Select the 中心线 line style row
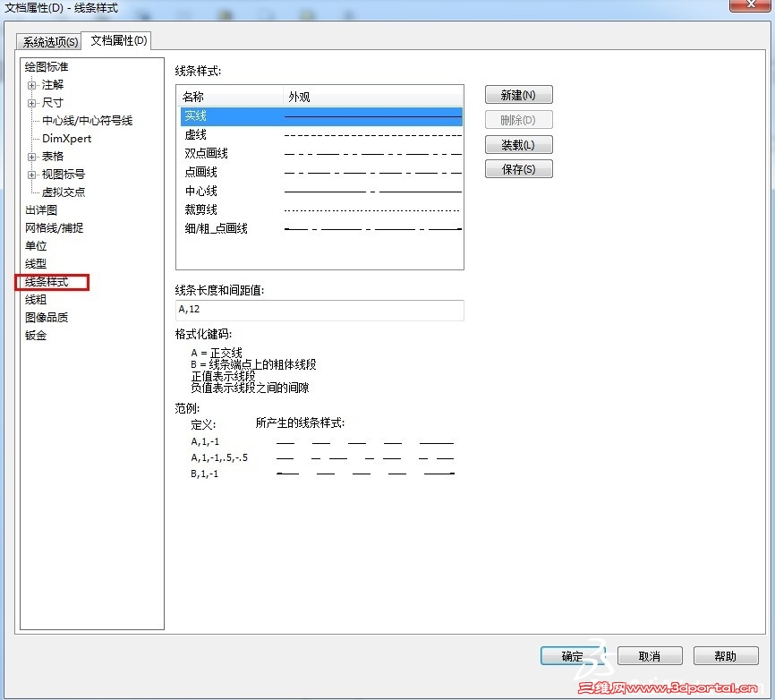775x700 pixels. tap(321, 192)
